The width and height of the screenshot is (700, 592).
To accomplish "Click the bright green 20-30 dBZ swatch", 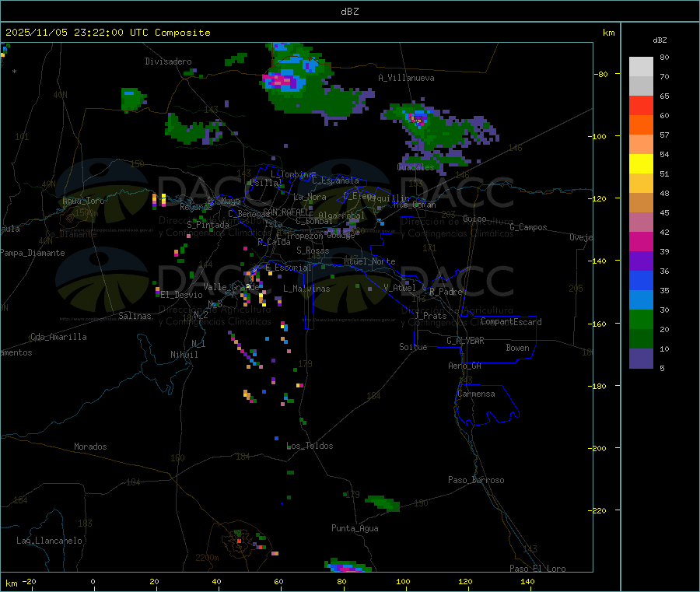I will pyautogui.click(x=641, y=319).
